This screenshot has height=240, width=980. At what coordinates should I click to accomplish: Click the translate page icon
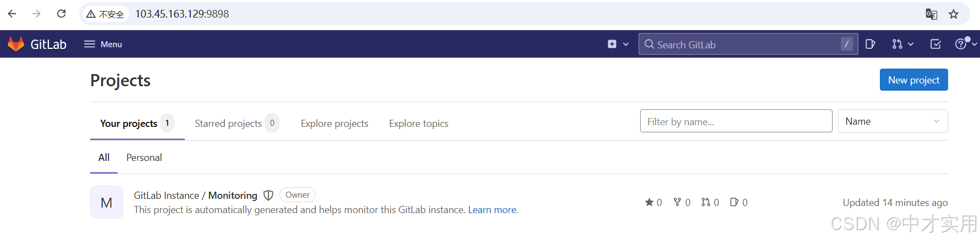point(931,14)
